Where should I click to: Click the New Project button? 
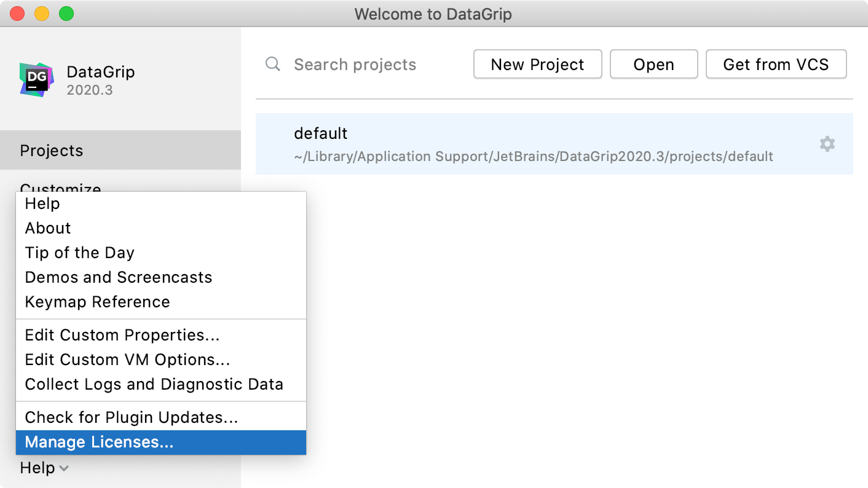(x=537, y=64)
